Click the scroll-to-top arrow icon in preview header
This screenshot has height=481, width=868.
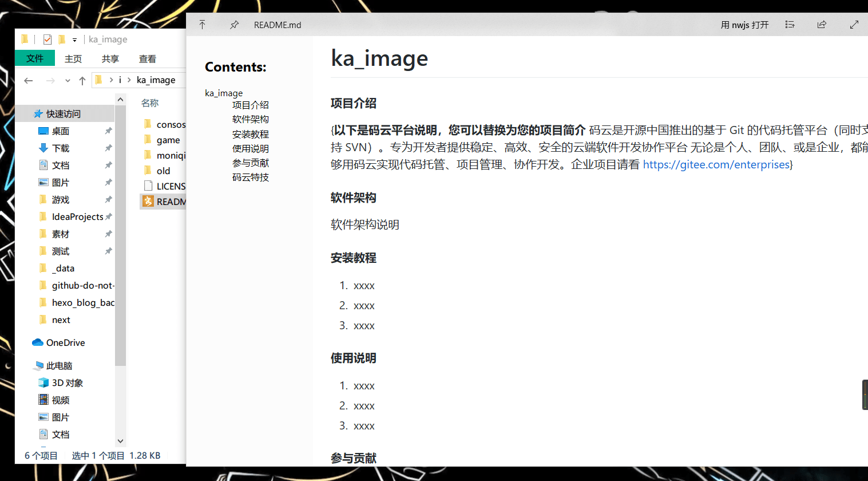[x=202, y=25]
